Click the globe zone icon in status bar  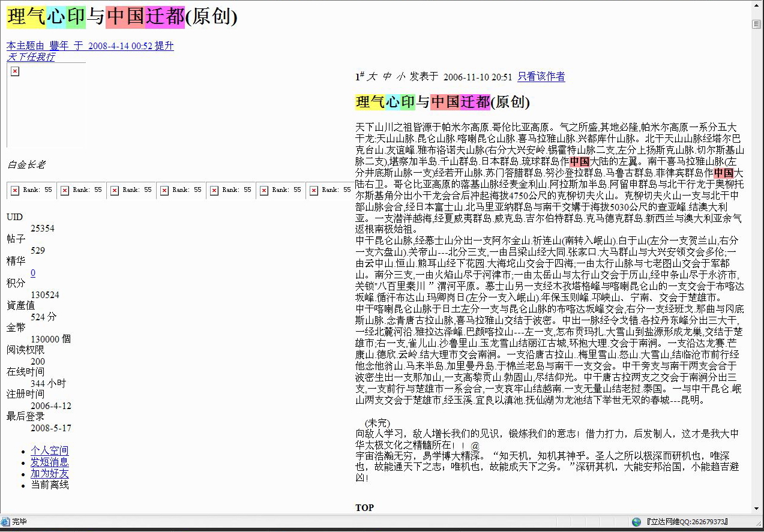click(x=636, y=522)
